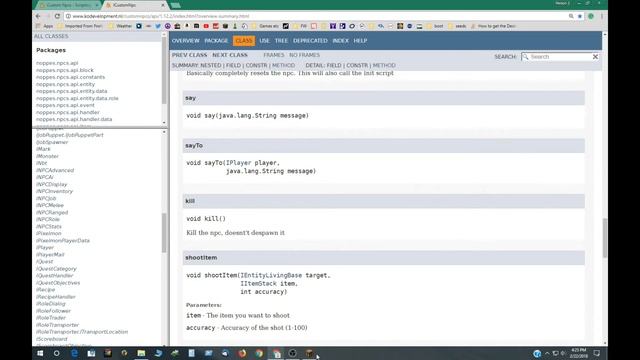The height and width of the screenshot is (360, 640).
Task: Open the noppes.npcs.api.handler.data package
Action: [74, 119]
